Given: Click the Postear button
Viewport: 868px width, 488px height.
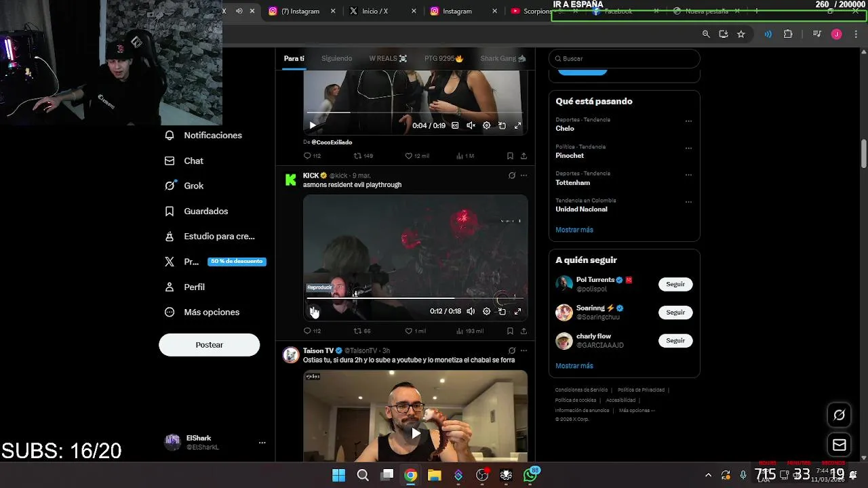Looking at the screenshot, I should pyautogui.click(x=209, y=345).
